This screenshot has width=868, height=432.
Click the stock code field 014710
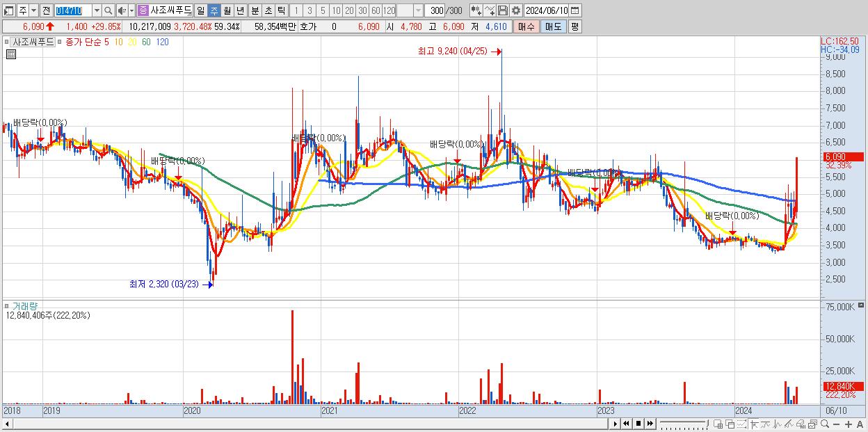(x=72, y=10)
